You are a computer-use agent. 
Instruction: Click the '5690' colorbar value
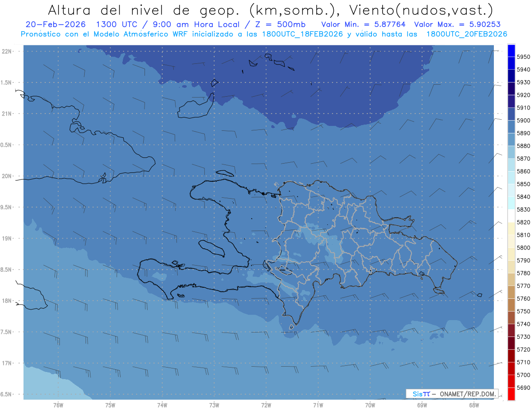pos(524,388)
